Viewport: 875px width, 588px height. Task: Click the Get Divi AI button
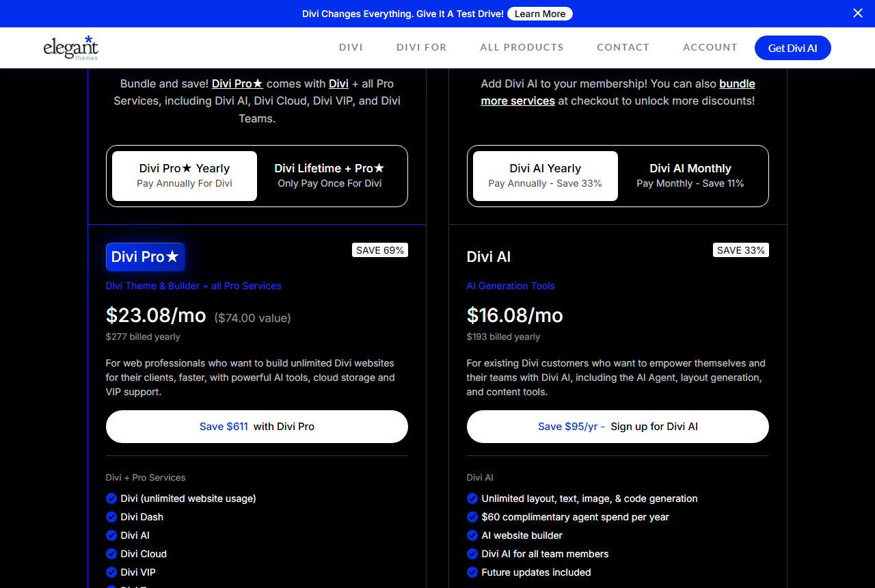point(793,48)
